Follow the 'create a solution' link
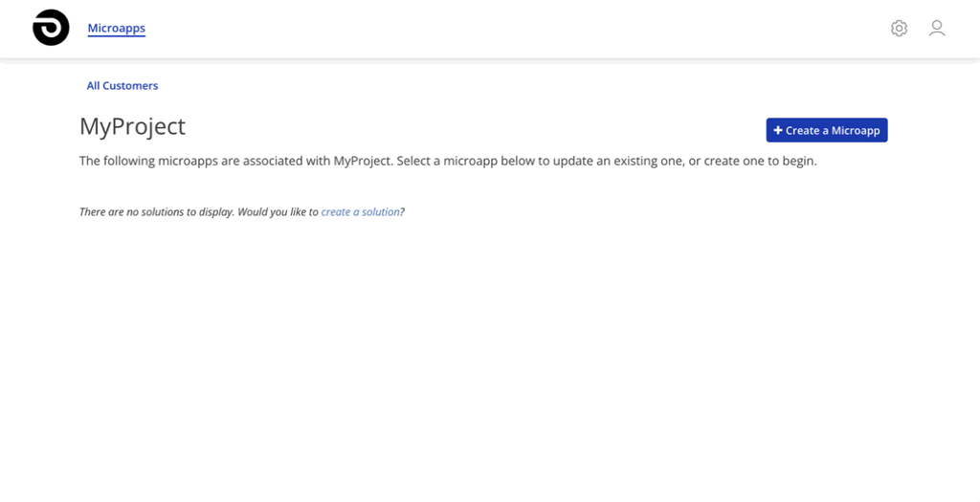The image size is (980, 502). (x=360, y=211)
